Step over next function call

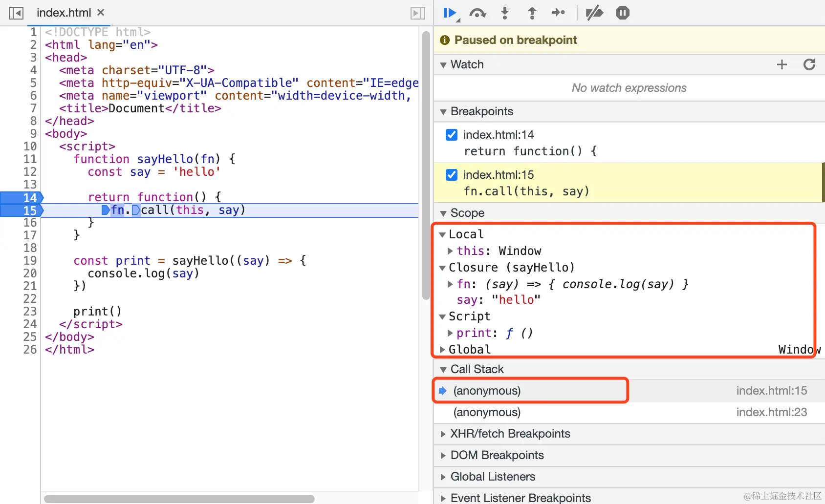point(478,13)
